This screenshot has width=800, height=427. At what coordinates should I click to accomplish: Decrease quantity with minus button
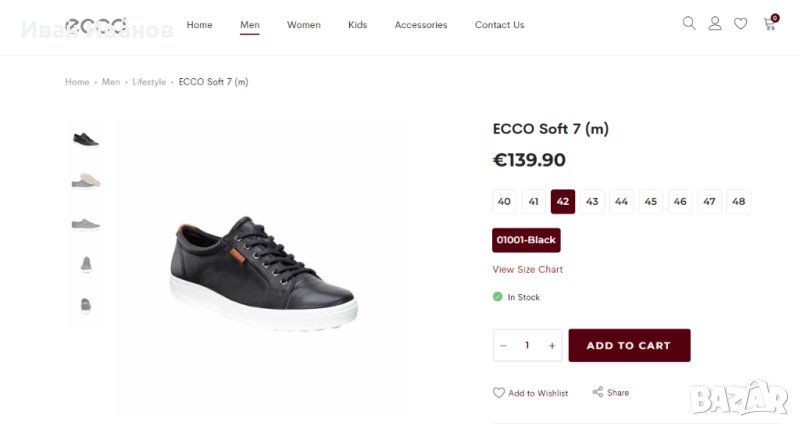pyautogui.click(x=503, y=346)
